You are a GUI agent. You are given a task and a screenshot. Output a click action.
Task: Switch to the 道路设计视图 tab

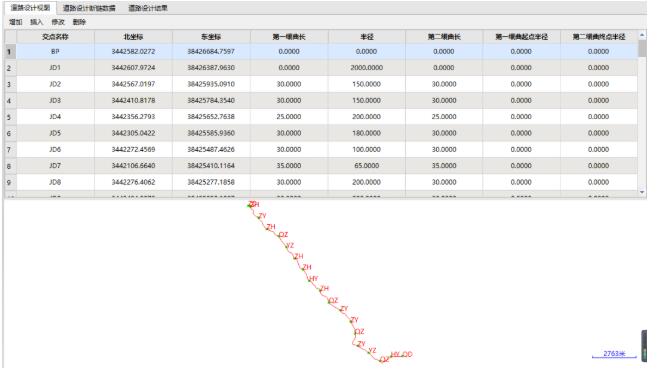click(30, 8)
